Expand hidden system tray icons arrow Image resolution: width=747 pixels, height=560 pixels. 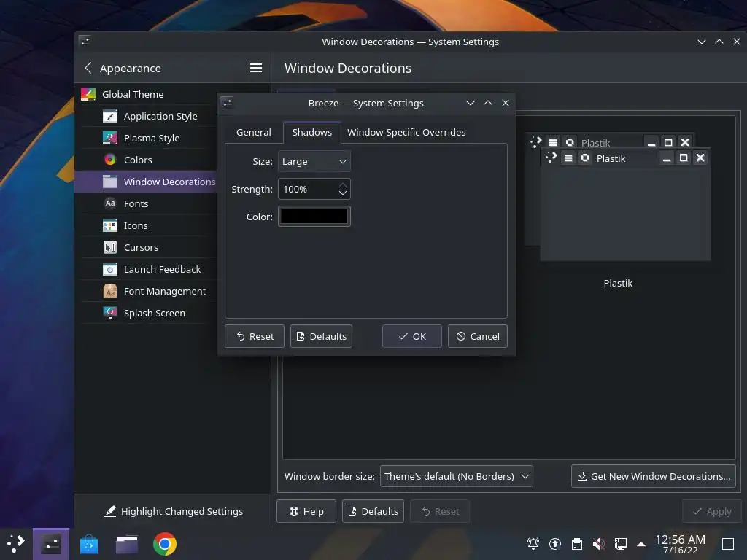pyautogui.click(x=641, y=544)
